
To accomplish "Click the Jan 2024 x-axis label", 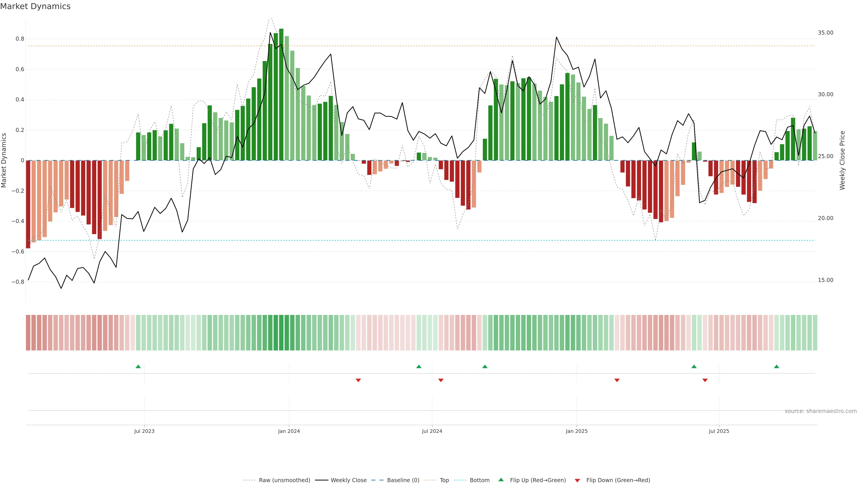I will point(289,432).
